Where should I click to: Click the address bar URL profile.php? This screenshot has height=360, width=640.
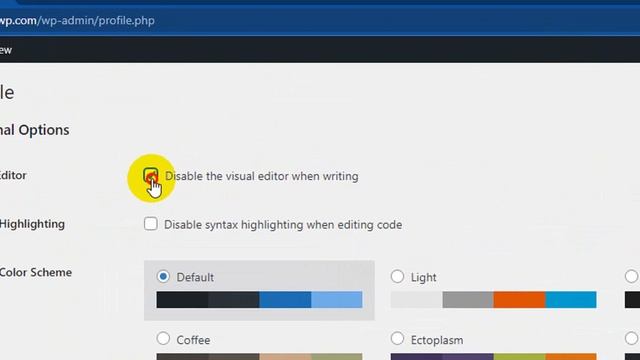77,20
